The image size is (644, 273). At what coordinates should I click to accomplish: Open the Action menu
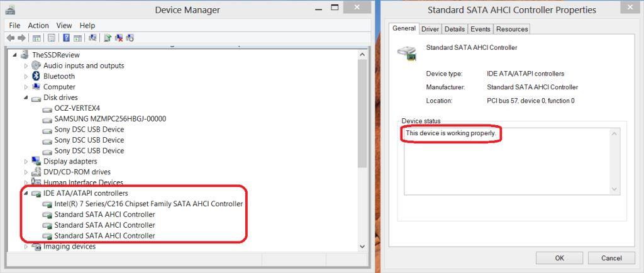(x=38, y=25)
